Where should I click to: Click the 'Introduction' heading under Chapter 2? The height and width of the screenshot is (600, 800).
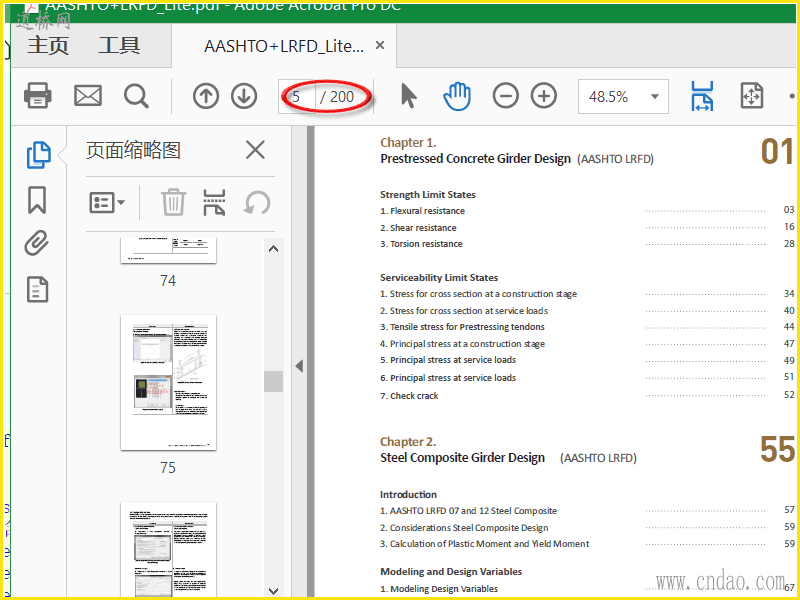point(408,494)
